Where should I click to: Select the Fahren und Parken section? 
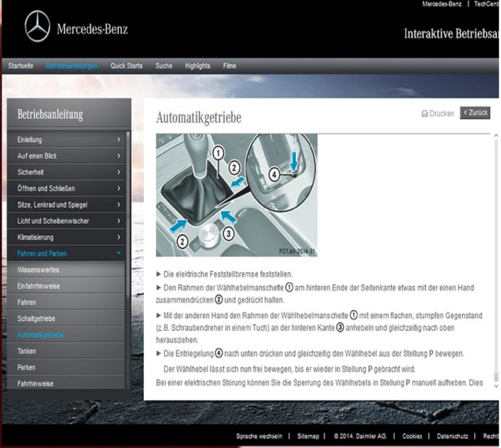tap(66, 254)
